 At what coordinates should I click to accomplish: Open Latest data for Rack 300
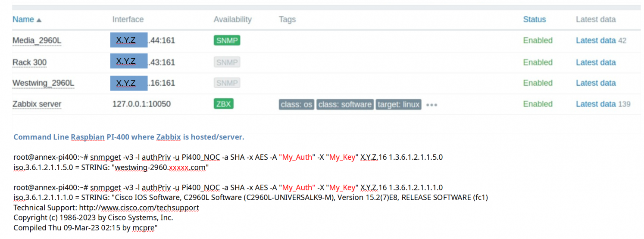coord(596,62)
